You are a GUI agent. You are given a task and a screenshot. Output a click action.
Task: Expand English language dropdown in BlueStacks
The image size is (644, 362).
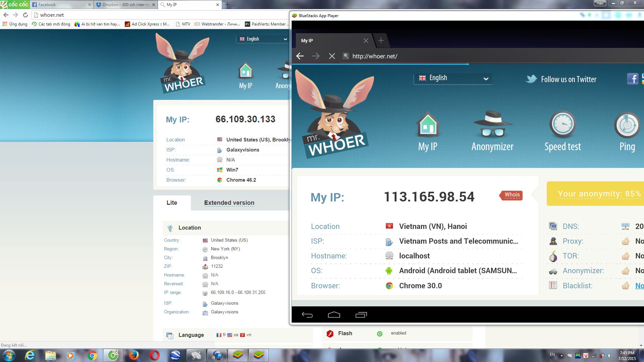point(452,78)
